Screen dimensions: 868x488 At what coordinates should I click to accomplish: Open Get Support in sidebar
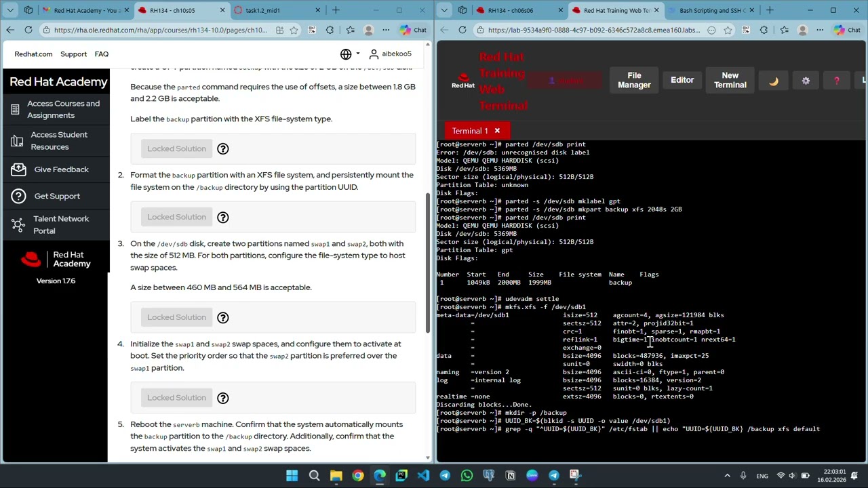coord(55,196)
